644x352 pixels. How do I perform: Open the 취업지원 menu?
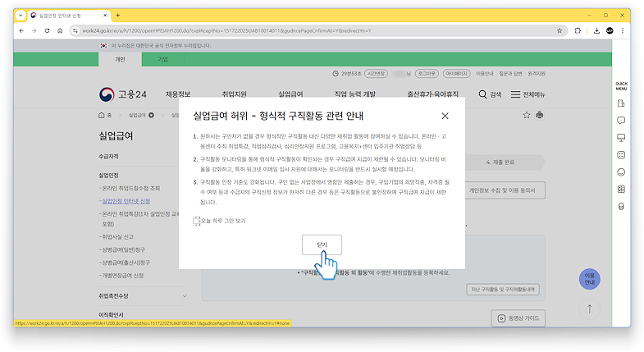coord(234,94)
